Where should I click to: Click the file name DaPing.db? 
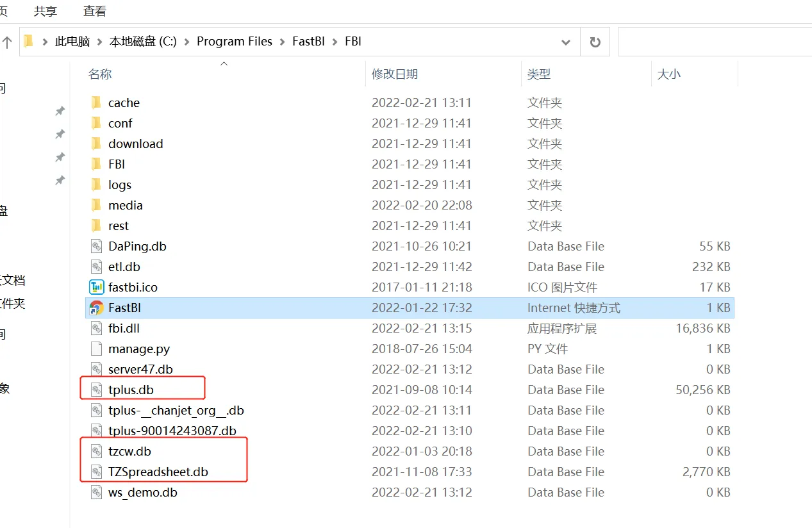coord(137,246)
